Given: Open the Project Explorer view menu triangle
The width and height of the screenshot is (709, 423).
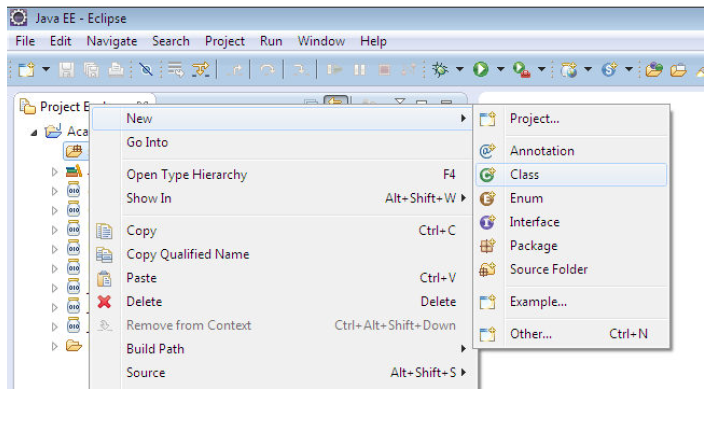Looking at the screenshot, I should click(x=400, y=102).
